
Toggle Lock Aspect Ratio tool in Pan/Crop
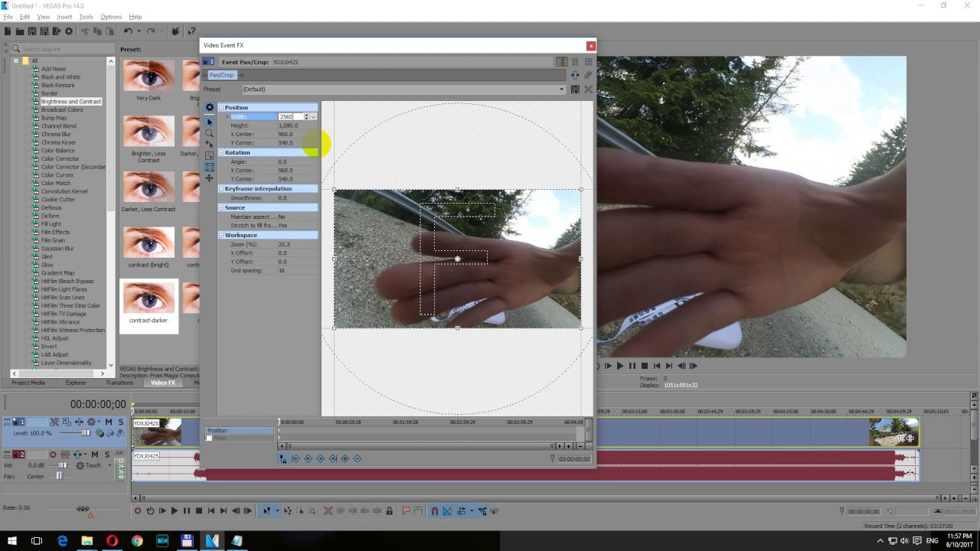point(209,155)
